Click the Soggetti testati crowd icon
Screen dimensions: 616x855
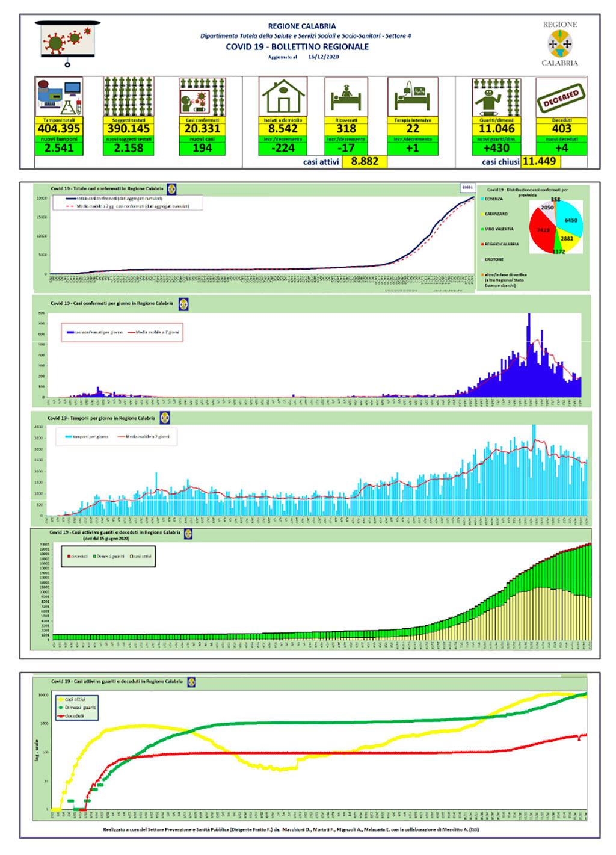pos(129,96)
